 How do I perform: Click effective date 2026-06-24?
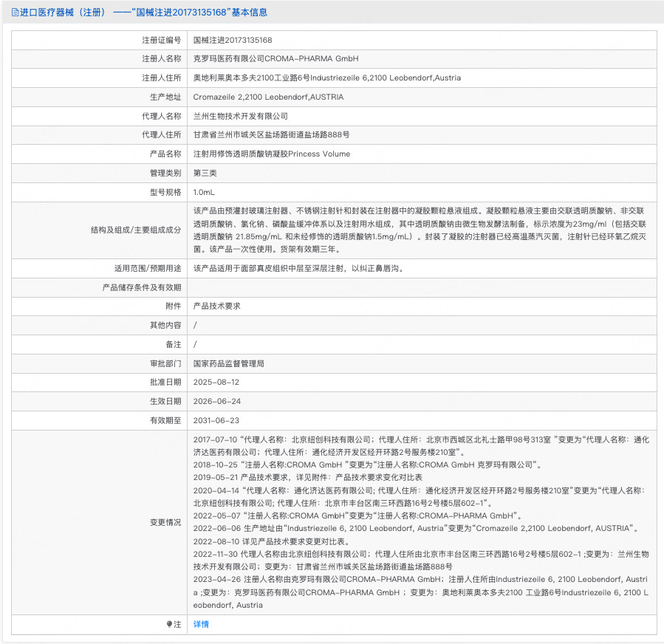[217, 401]
